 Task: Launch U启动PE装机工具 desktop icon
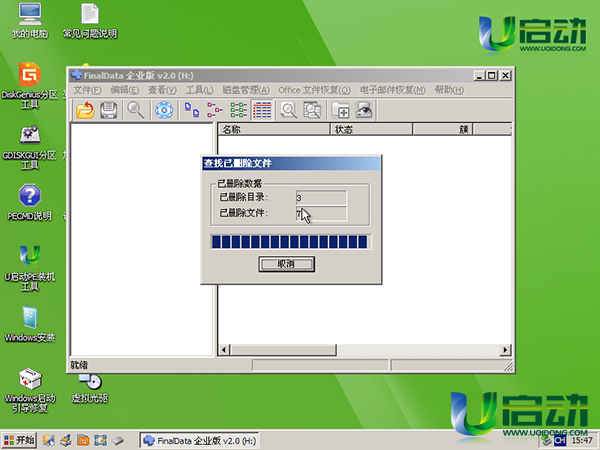(29, 268)
